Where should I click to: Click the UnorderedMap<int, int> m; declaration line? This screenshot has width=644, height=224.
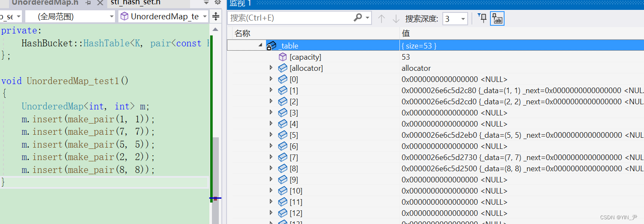pos(85,106)
